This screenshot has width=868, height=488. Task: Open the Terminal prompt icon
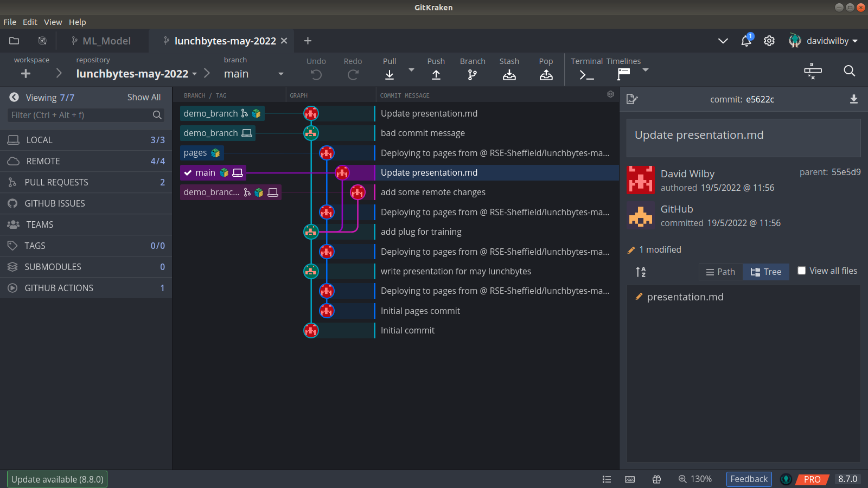click(586, 75)
